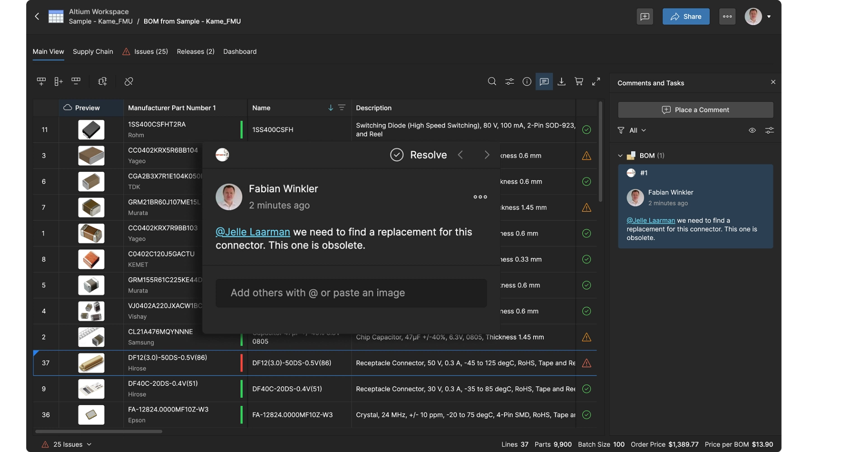Go to the previous comment arrow

(460, 155)
